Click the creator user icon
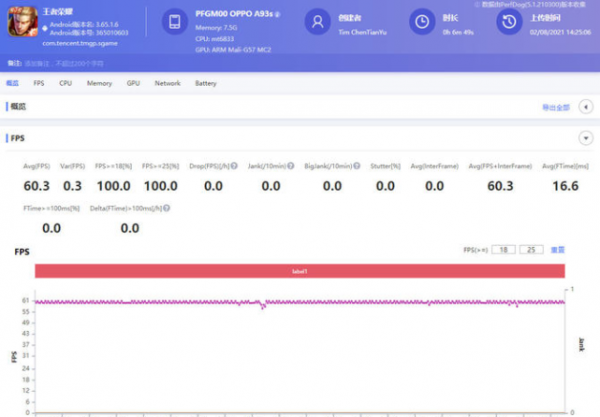The image size is (600, 417). point(317,22)
